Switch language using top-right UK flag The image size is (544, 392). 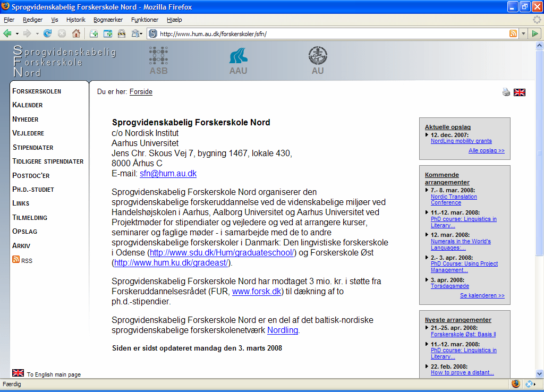pos(520,92)
